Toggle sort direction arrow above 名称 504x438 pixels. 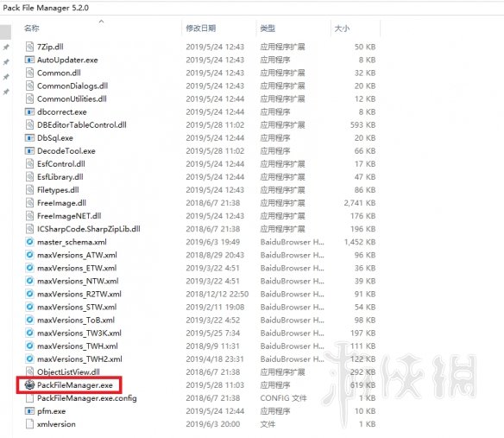[101, 22]
